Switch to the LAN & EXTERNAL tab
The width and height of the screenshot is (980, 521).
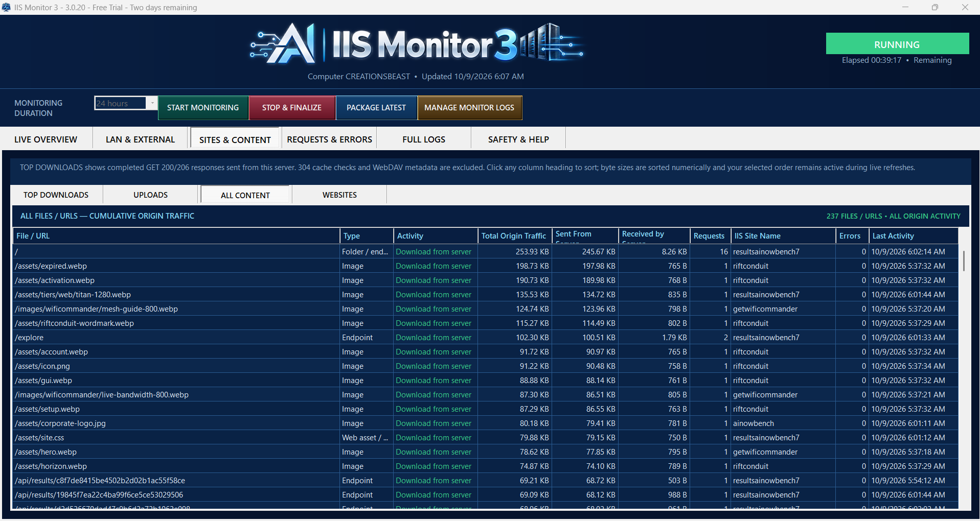click(141, 139)
